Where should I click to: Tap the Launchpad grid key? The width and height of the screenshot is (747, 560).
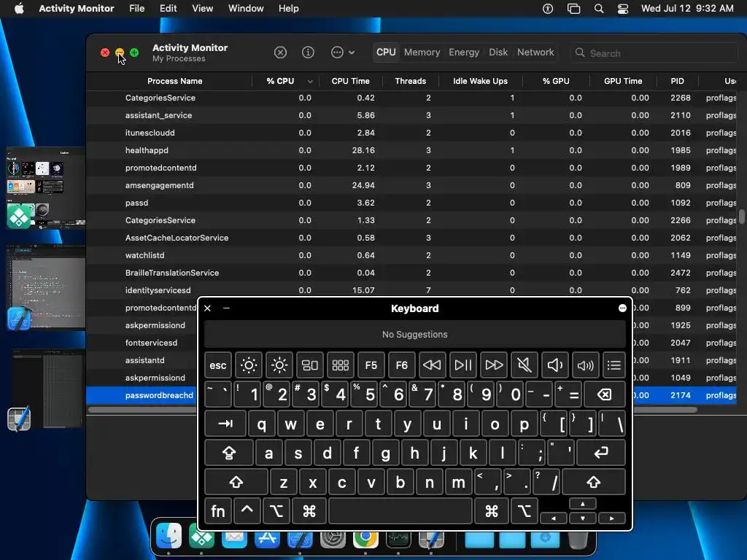pos(340,365)
